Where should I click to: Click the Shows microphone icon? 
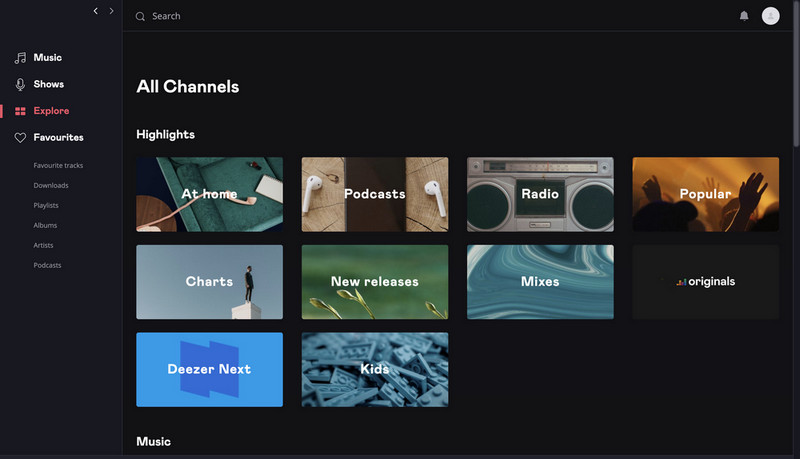click(x=20, y=84)
